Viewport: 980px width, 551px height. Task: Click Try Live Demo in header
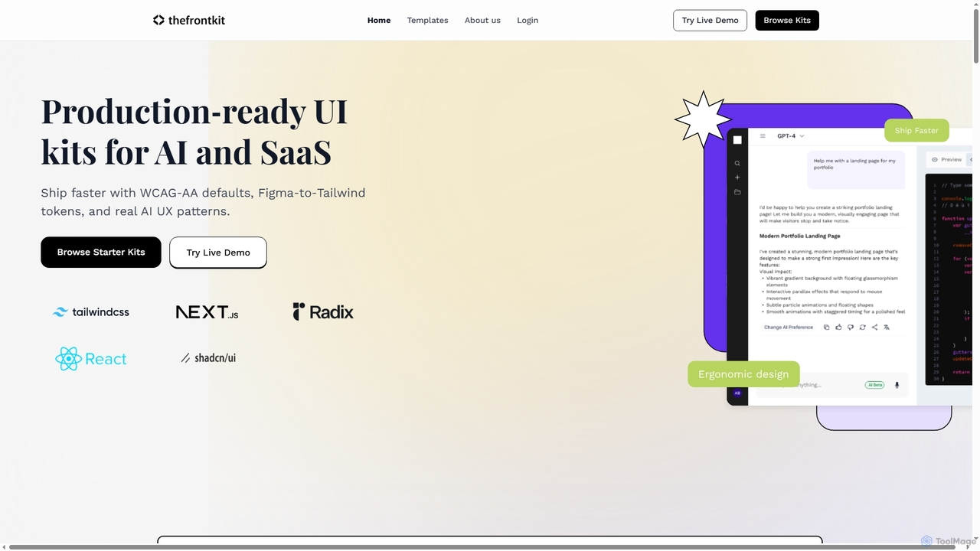pos(710,20)
